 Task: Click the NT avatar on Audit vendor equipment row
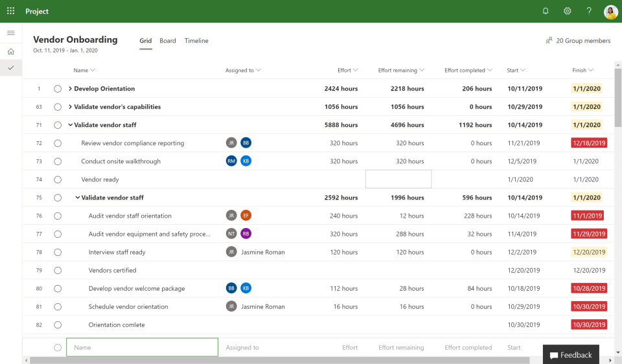pos(231,234)
